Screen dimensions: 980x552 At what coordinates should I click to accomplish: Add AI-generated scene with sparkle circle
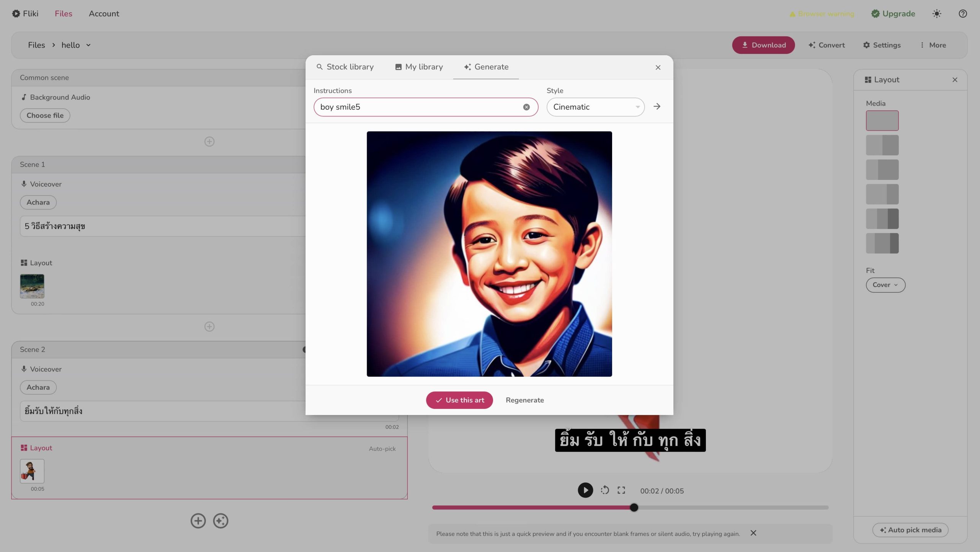pos(220,521)
